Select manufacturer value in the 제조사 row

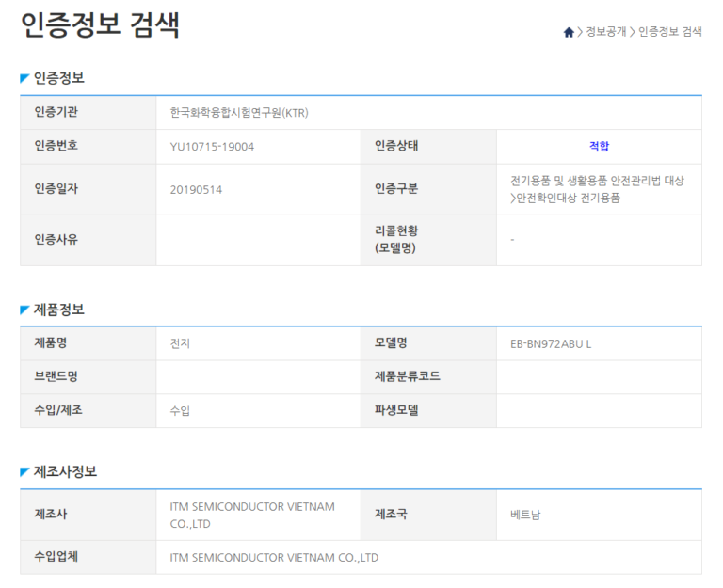point(252,515)
